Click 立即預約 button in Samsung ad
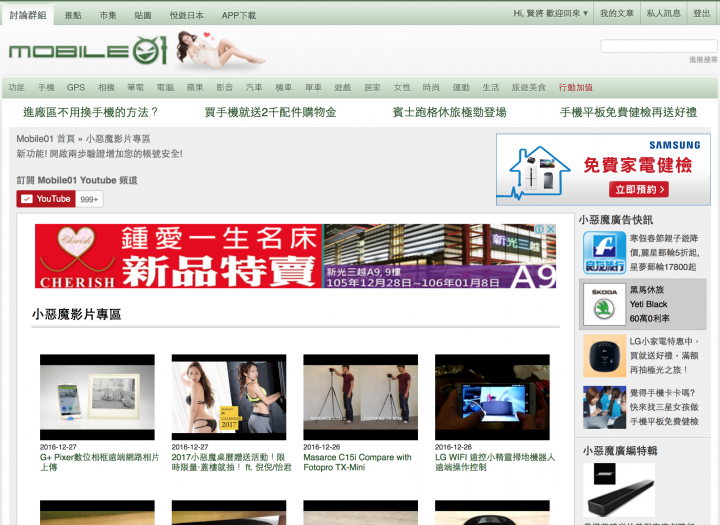The height and width of the screenshot is (525, 720). [638, 189]
